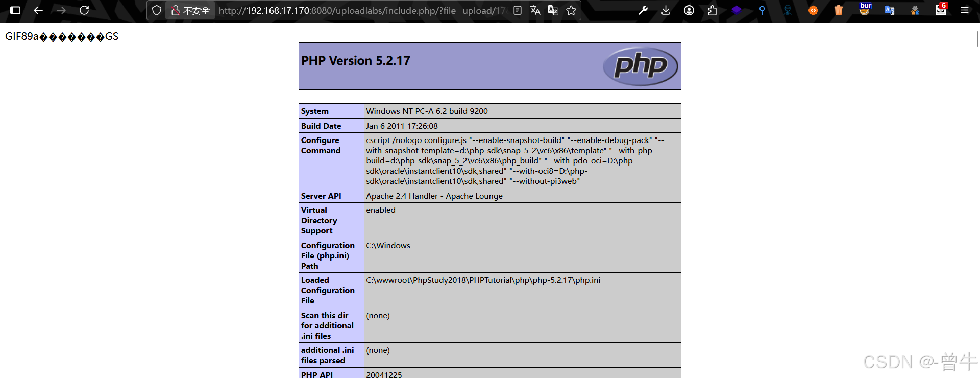Click the spy figure extension icon
This screenshot has width=980, height=378.
click(x=915, y=10)
